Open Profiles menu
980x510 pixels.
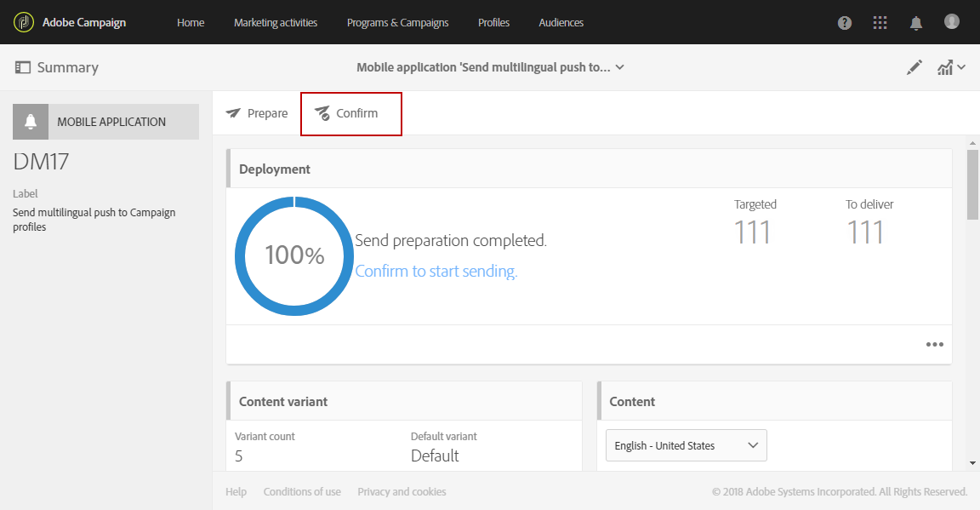point(493,22)
